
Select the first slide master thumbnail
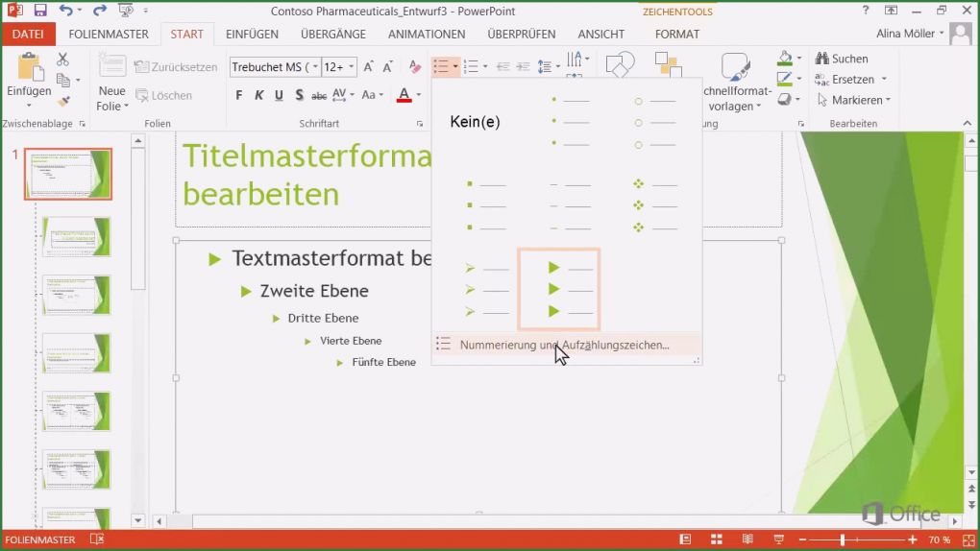(68, 174)
